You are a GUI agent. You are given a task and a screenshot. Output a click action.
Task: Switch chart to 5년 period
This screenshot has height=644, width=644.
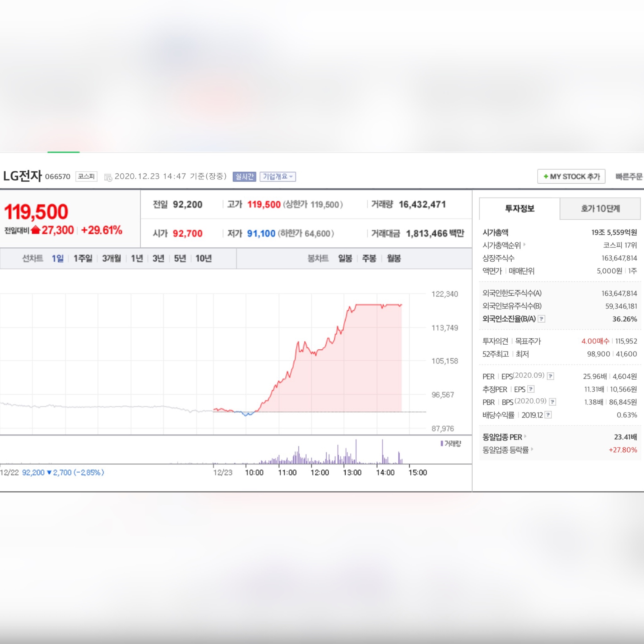(x=180, y=258)
